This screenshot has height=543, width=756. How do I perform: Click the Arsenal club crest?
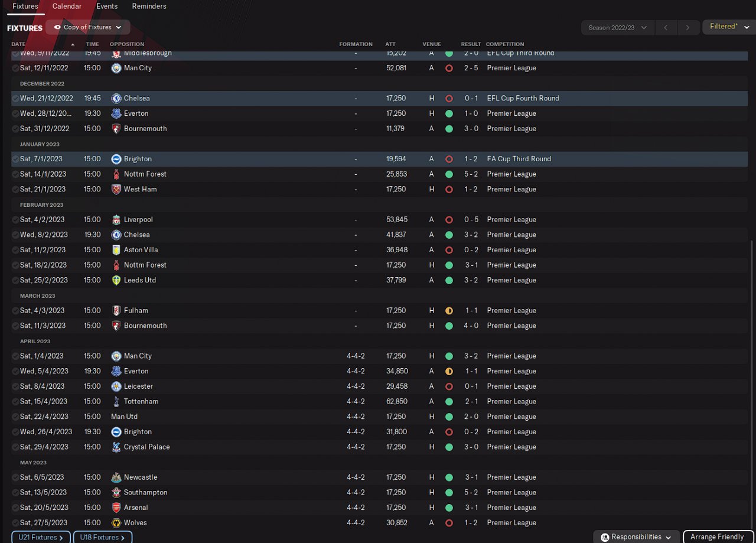116,508
